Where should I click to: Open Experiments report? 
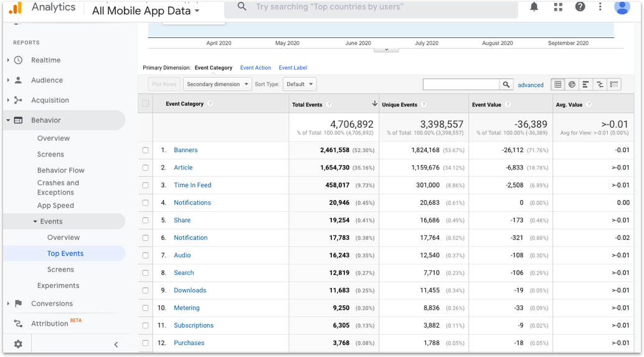tap(59, 285)
